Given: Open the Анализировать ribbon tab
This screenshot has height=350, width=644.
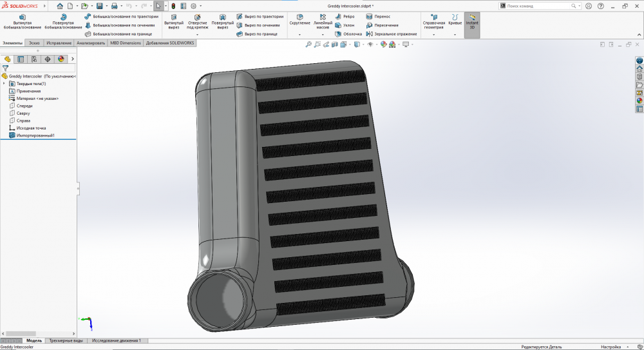Looking at the screenshot, I should point(91,43).
